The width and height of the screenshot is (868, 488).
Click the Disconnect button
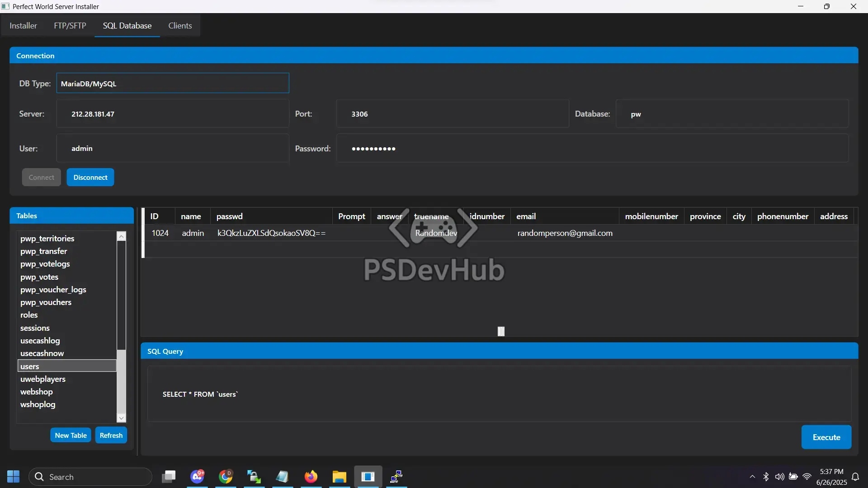coord(90,177)
